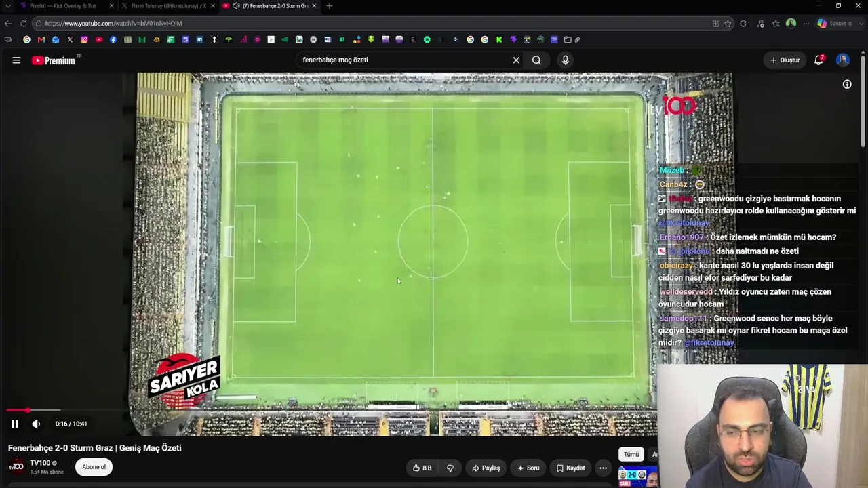The image size is (868, 488).
Task: Show video info card icon
Action: pyautogui.click(x=847, y=84)
